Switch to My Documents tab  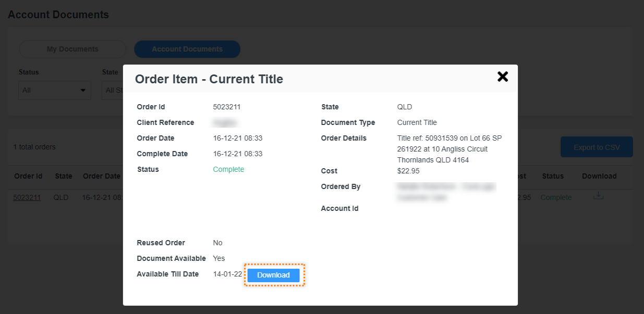[x=72, y=49]
